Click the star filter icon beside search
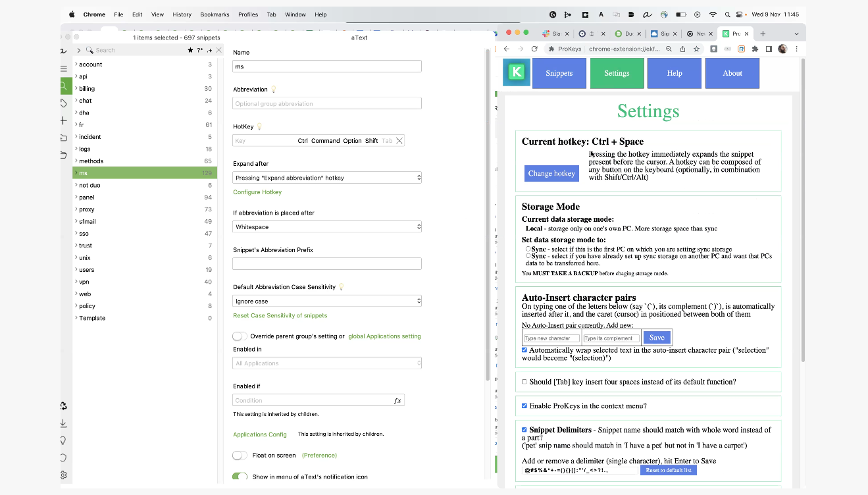 coord(191,50)
